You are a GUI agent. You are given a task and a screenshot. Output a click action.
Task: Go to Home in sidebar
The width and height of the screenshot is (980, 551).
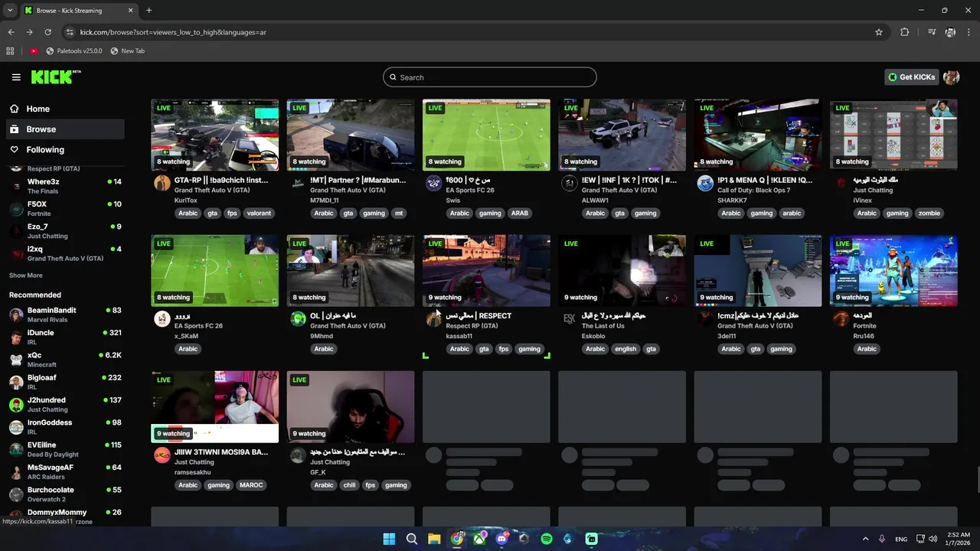click(x=64, y=109)
